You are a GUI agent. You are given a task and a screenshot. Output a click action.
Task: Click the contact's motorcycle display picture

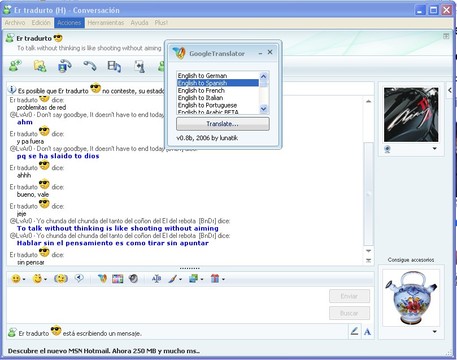[411, 114]
